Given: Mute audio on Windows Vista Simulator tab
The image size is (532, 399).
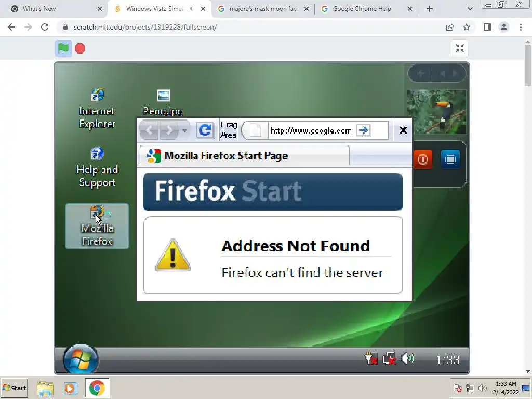Looking at the screenshot, I should click(192, 9).
